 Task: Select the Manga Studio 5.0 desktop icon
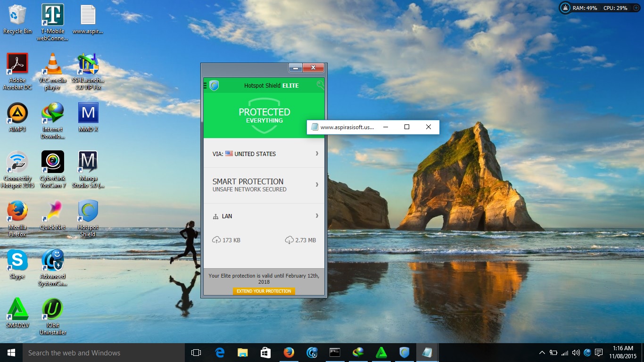tap(88, 170)
